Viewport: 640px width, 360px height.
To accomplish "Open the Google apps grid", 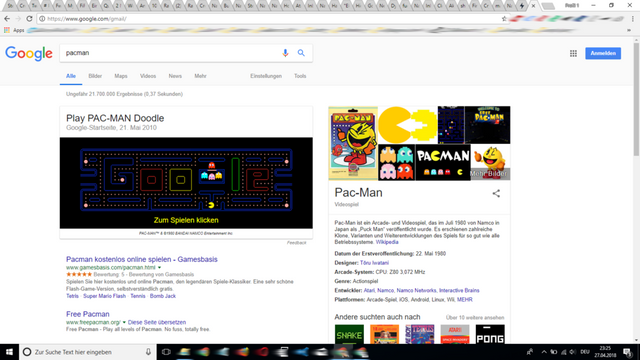I will click(x=573, y=53).
